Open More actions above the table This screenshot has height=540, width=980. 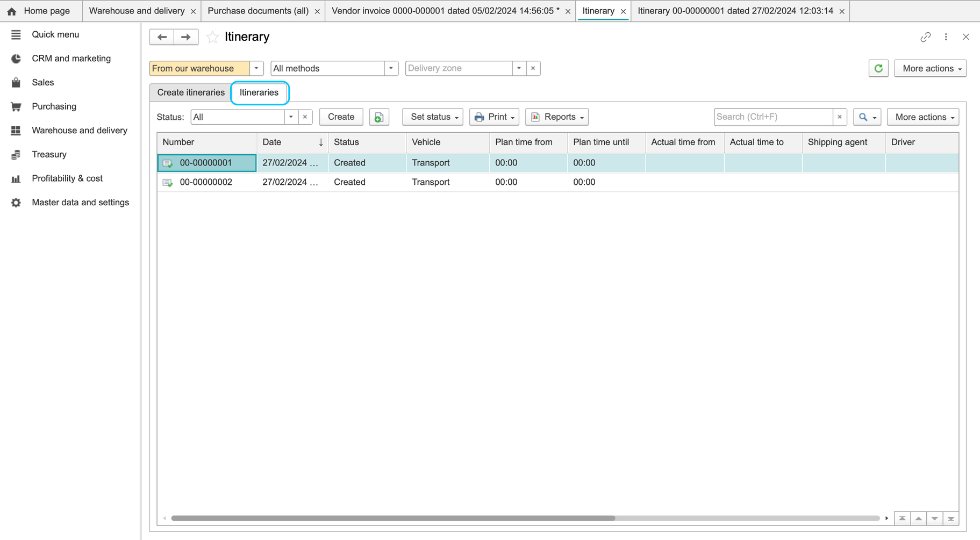(923, 117)
